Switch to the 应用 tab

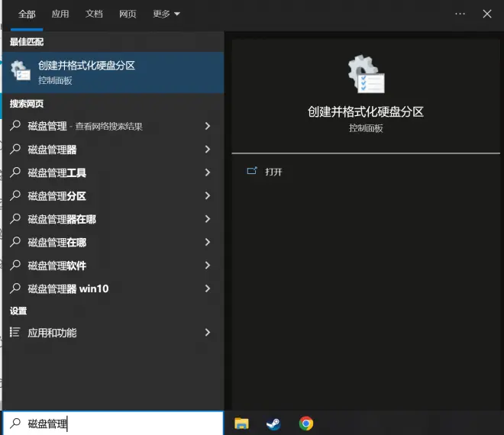point(60,14)
